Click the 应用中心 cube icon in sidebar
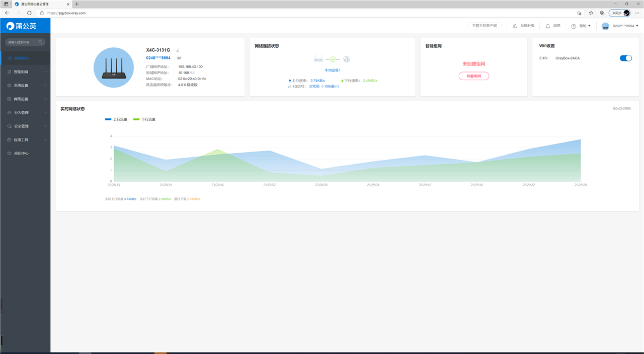Viewport: 644px width, 354px height. (x=9, y=153)
